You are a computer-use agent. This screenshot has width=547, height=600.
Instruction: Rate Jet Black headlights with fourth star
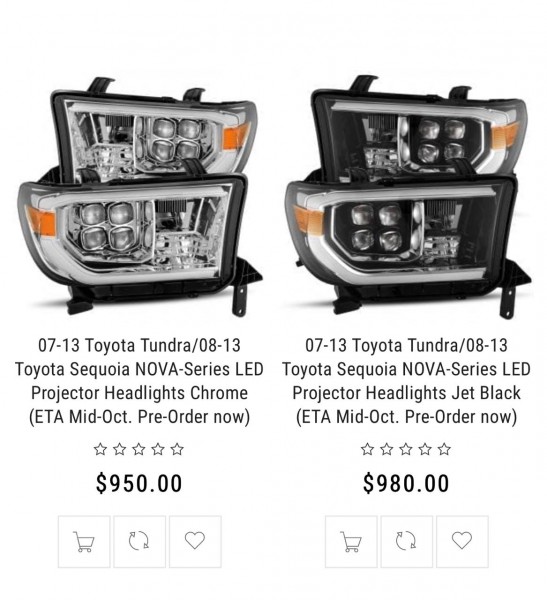tap(425, 449)
